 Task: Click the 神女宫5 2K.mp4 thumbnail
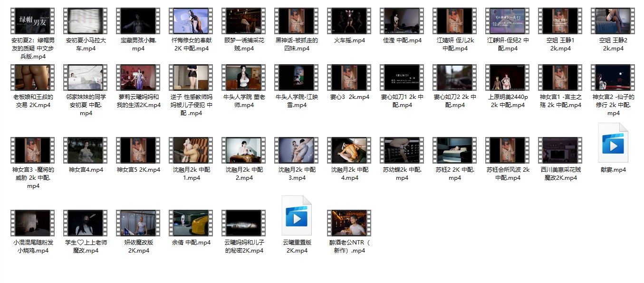[138, 150]
